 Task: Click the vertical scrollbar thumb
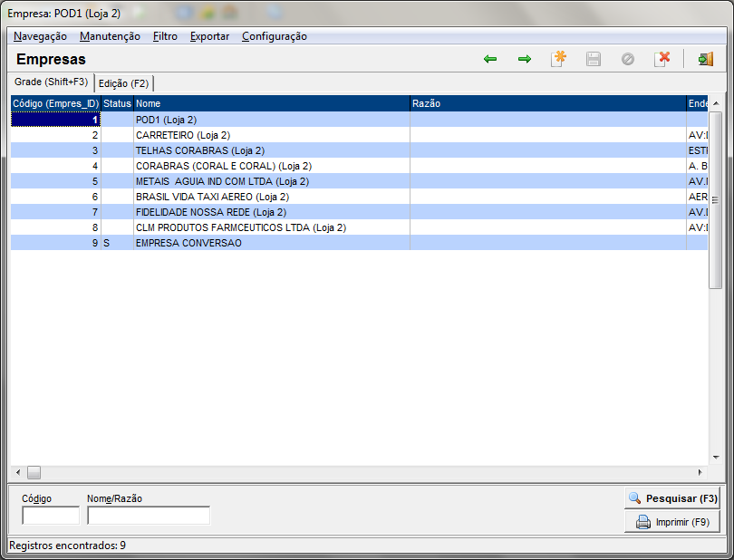click(x=715, y=200)
